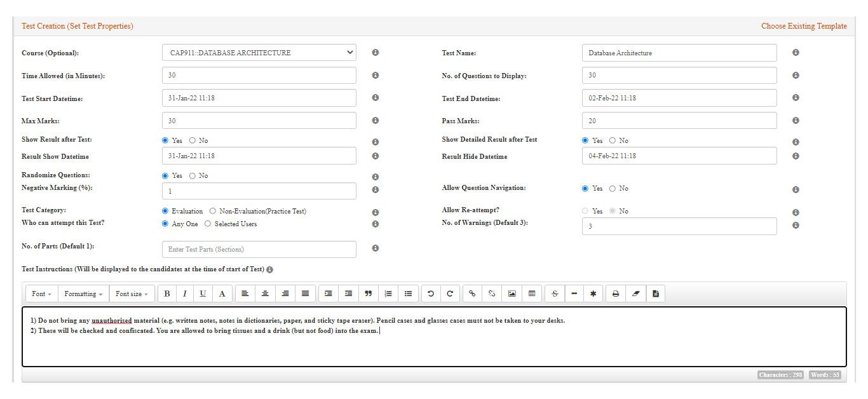Image resolution: width=868 pixels, height=399 pixels.
Task: Select the Selected Users radio option
Action: click(208, 224)
